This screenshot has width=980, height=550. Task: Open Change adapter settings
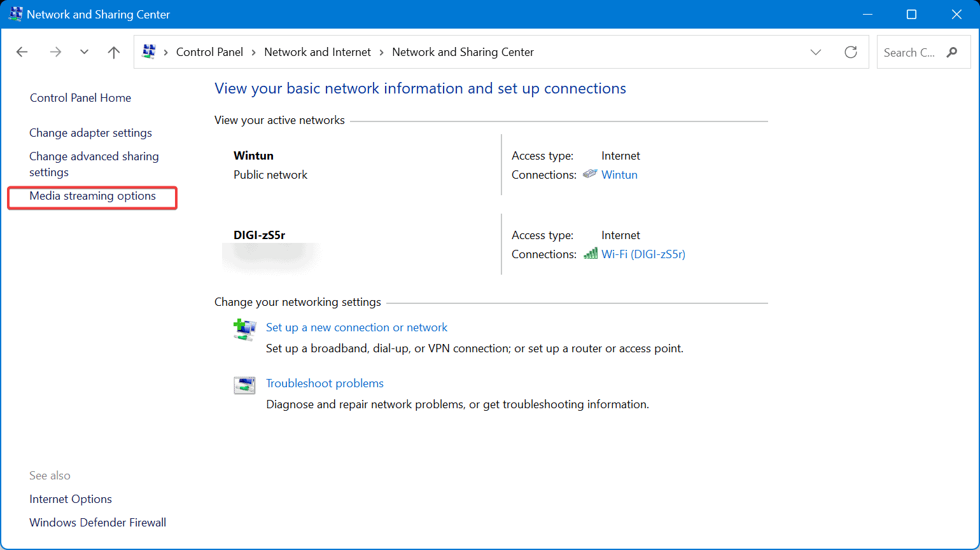(x=90, y=133)
